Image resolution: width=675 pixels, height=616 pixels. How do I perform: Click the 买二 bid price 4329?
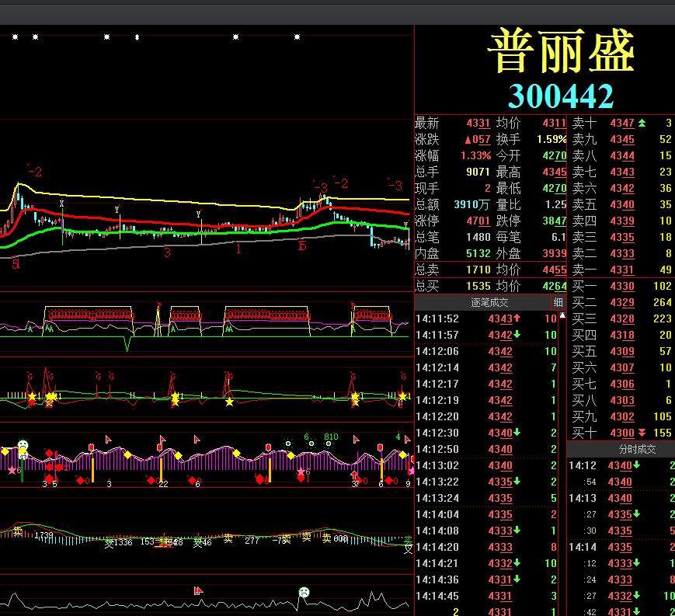(x=622, y=303)
